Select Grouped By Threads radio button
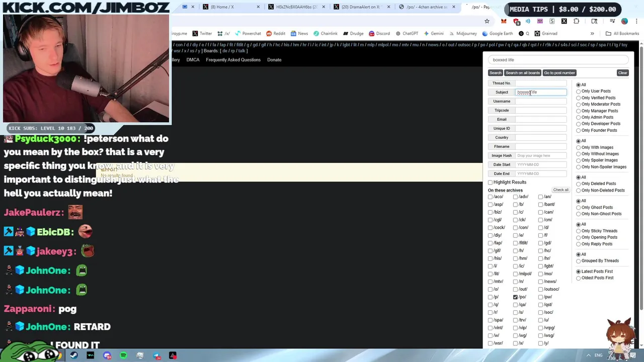 579,261
